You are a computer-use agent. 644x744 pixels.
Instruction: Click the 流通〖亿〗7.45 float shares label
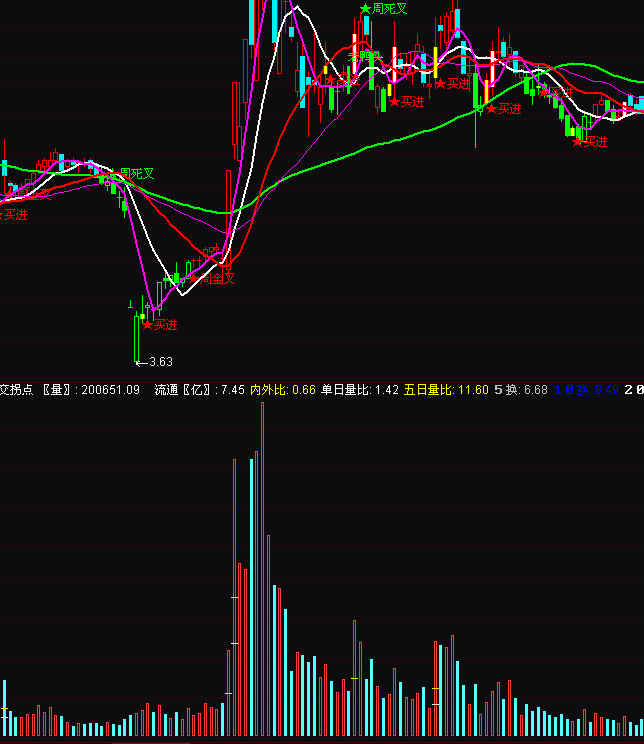(199, 389)
